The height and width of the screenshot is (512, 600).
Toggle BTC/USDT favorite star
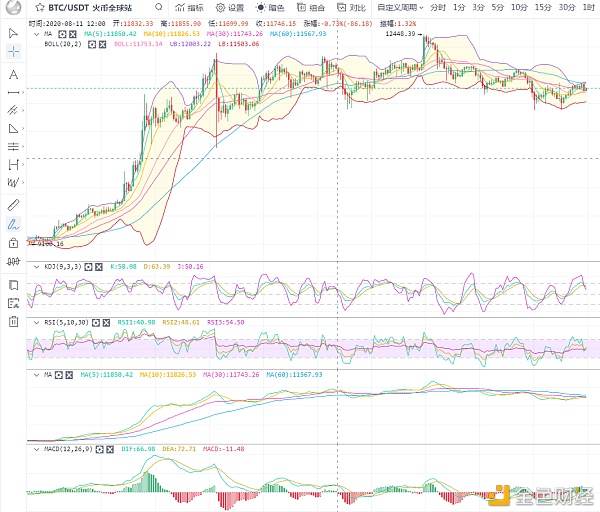click(40, 7)
